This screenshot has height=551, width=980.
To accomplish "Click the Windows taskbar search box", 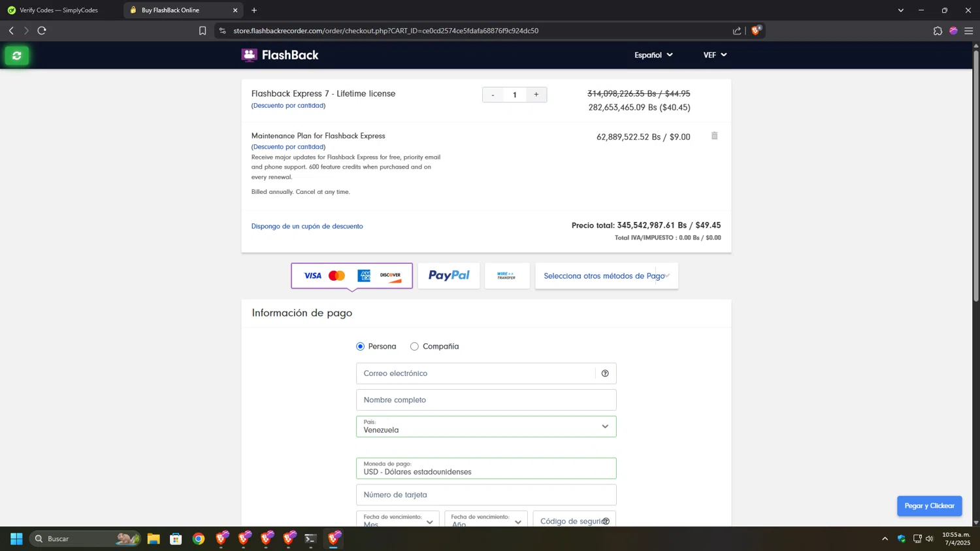I will tap(85, 539).
